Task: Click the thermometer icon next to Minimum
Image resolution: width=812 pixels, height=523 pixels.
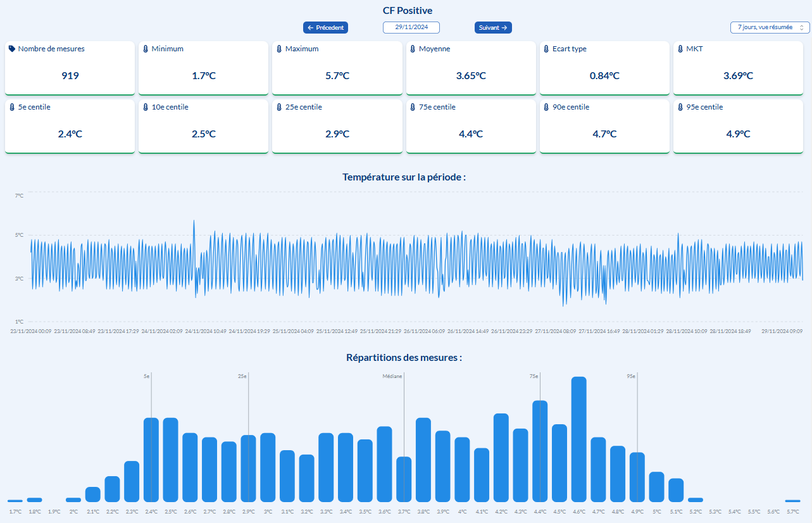Action: click(146, 49)
